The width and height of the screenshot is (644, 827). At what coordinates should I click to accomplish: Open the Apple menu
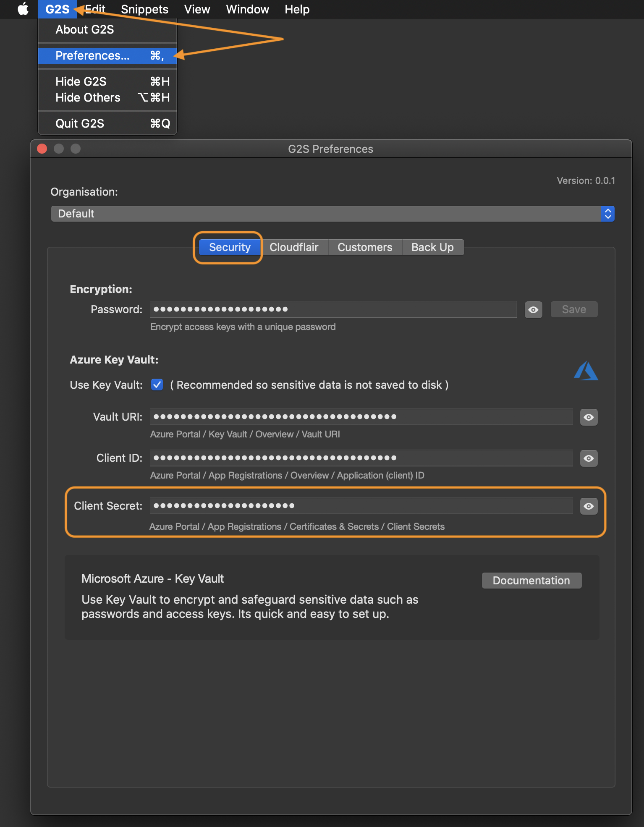click(x=23, y=9)
